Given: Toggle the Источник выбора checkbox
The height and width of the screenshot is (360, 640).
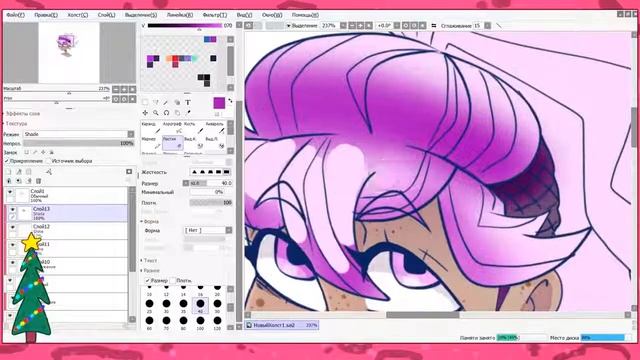Looking at the screenshot, I should 49,161.
